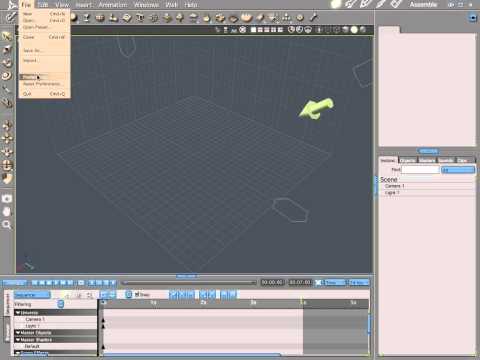Click the blue arrow button at panel's top-right
The image size is (480, 360).
(x=472, y=18)
